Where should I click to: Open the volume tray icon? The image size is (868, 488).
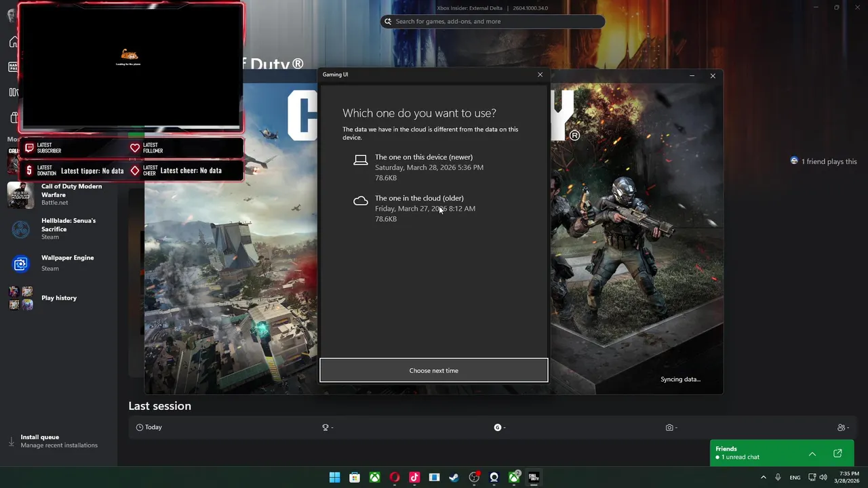pos(823,477)
